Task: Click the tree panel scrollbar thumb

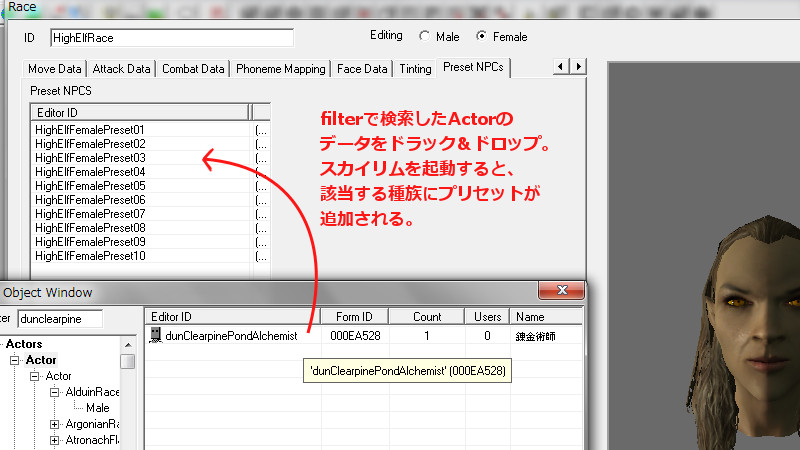Action: [128, 361]
